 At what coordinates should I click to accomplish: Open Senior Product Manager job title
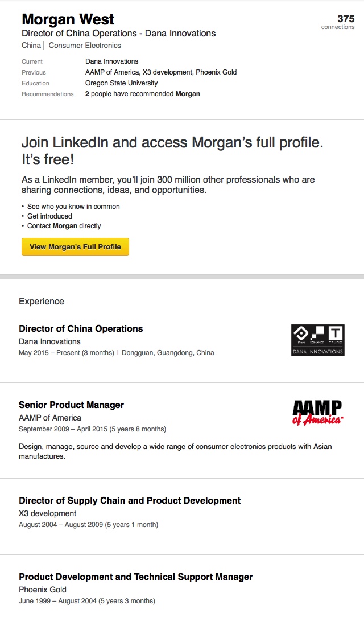pos(71,405)
